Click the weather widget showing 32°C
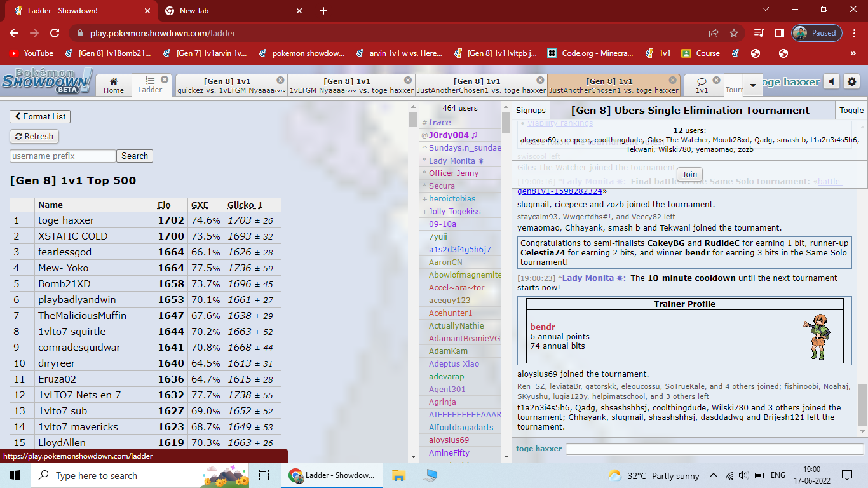Screen dimensions: 868x488 click(x=653, y=475)
